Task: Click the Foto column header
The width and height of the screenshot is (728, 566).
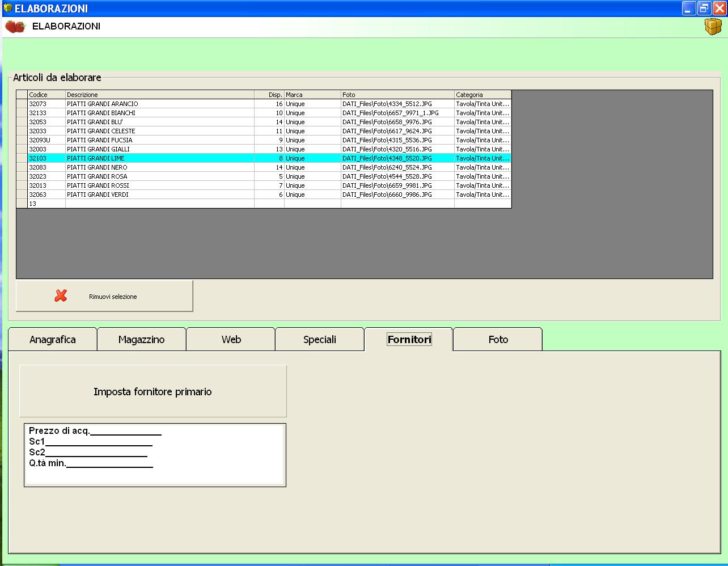Action: click(397, 95)
